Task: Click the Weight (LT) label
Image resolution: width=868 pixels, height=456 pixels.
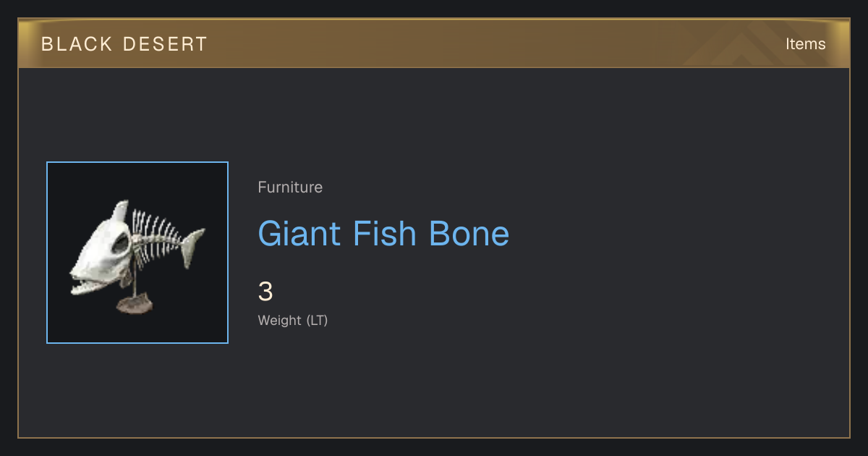Action: (x=293, y=320)
